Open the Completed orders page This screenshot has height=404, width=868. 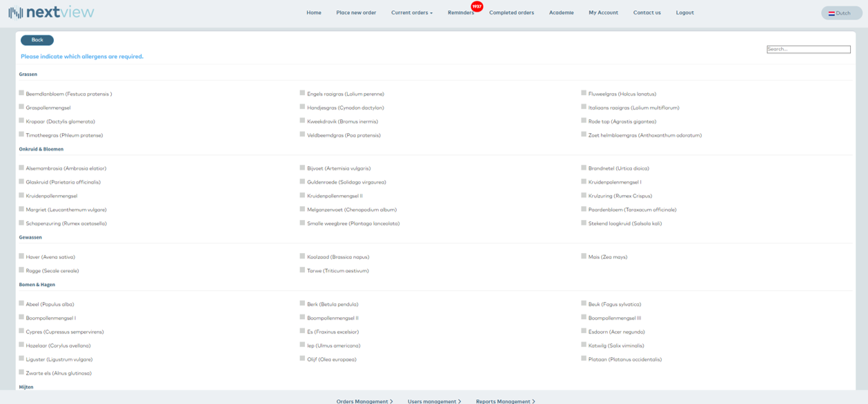pyautogui.click(x=511, y=12)
